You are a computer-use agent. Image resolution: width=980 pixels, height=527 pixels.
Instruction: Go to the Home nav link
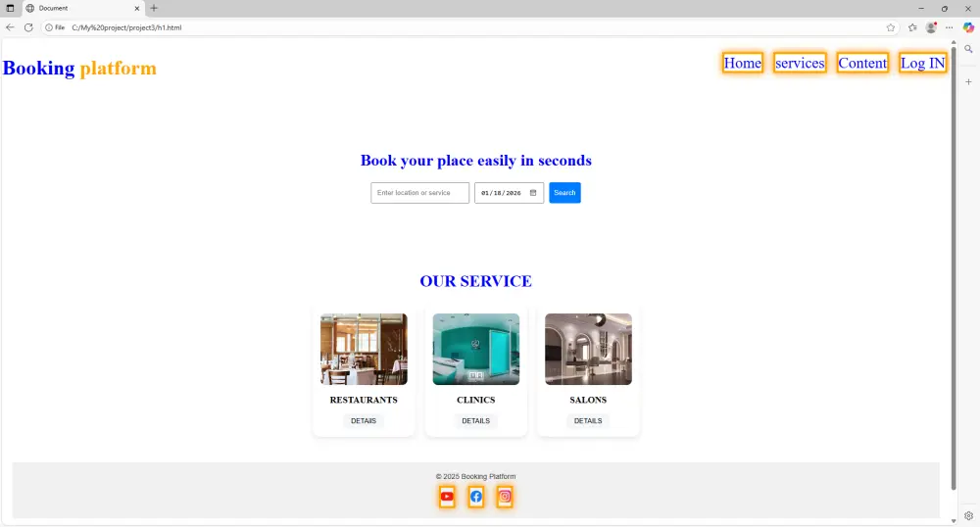tap(743, 63)
